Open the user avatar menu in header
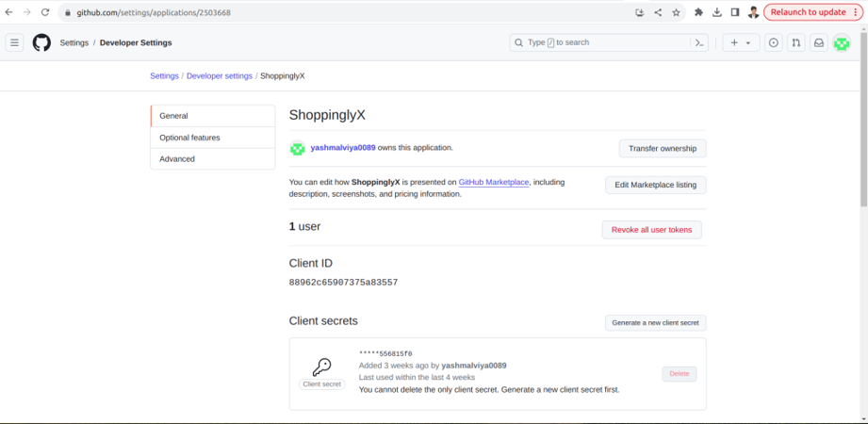868x424 pixels. (842, 42)
